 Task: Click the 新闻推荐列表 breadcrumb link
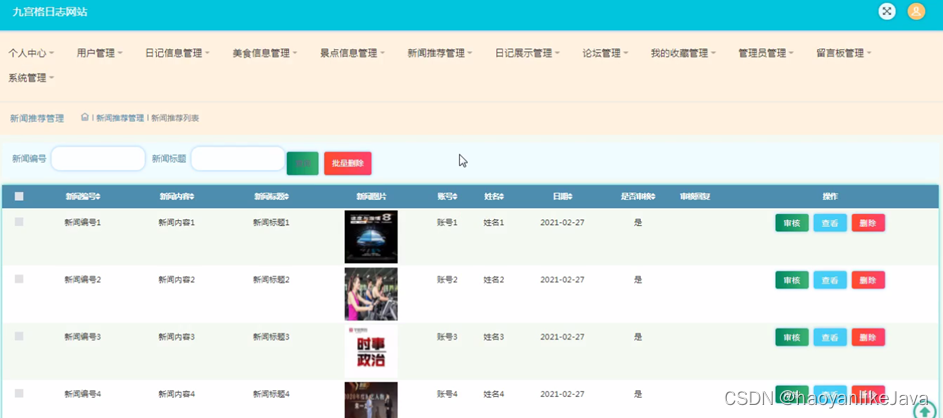click(175, 118)
